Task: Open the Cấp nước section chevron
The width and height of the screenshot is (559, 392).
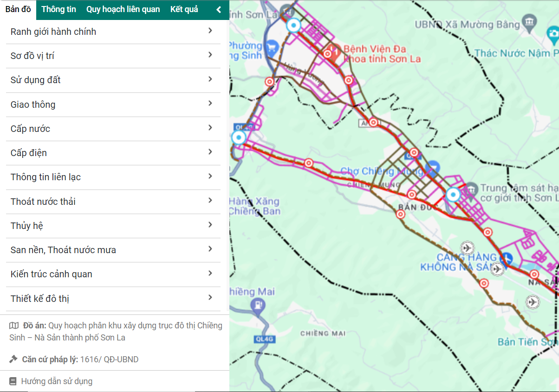Action: click(x=210, y=128)
